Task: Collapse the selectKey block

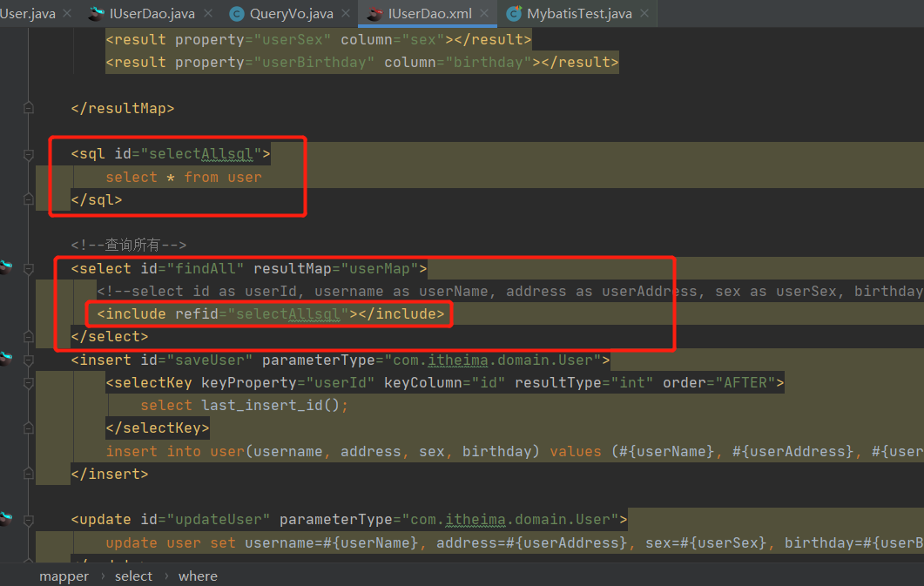Action: click(x=28, y=383)
